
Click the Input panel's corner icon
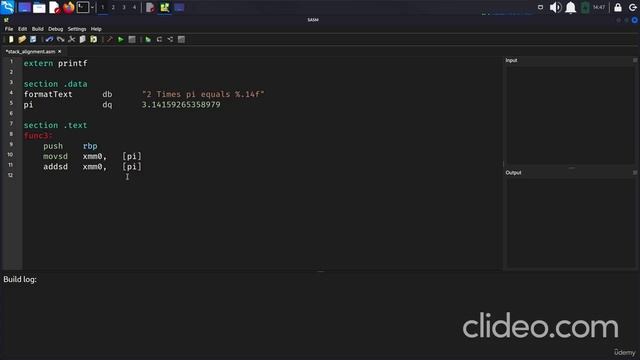click(x=635, y=60)
